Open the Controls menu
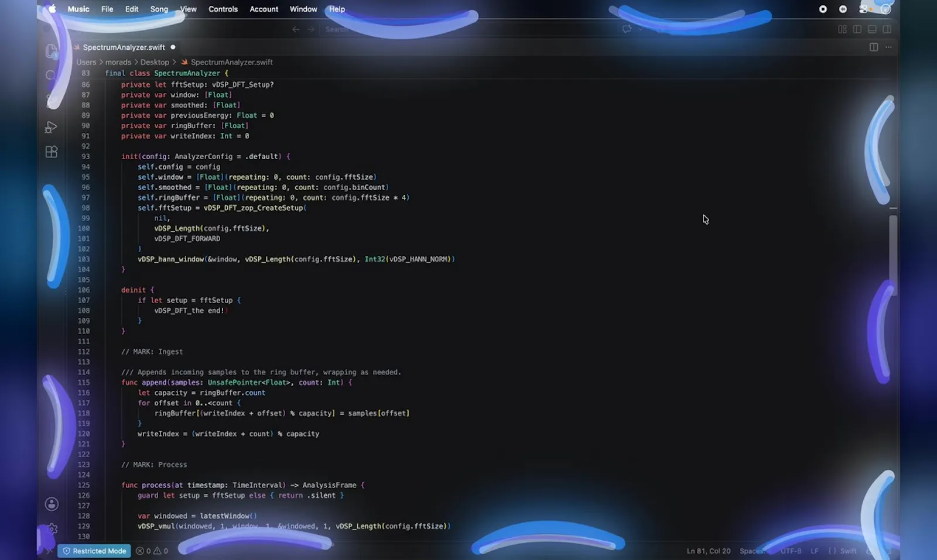This screenshot has height=560, width=937. click(x=223, y=9)
